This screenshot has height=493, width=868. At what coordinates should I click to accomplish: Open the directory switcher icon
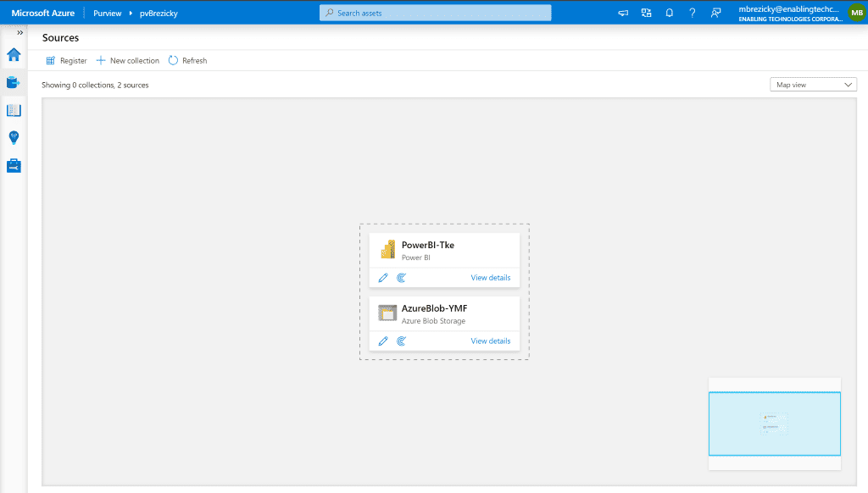[646, 13]
